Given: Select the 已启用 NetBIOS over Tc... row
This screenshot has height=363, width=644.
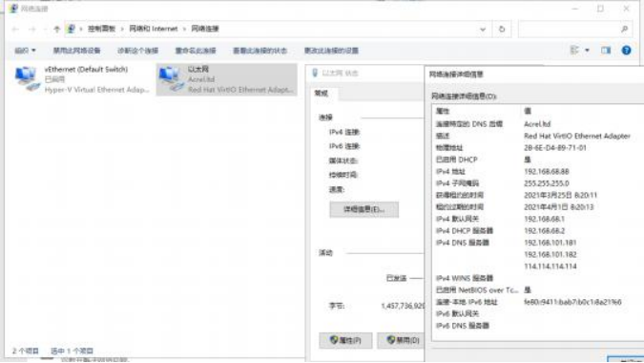Looking at the screenshot, I should click(538, 290).
